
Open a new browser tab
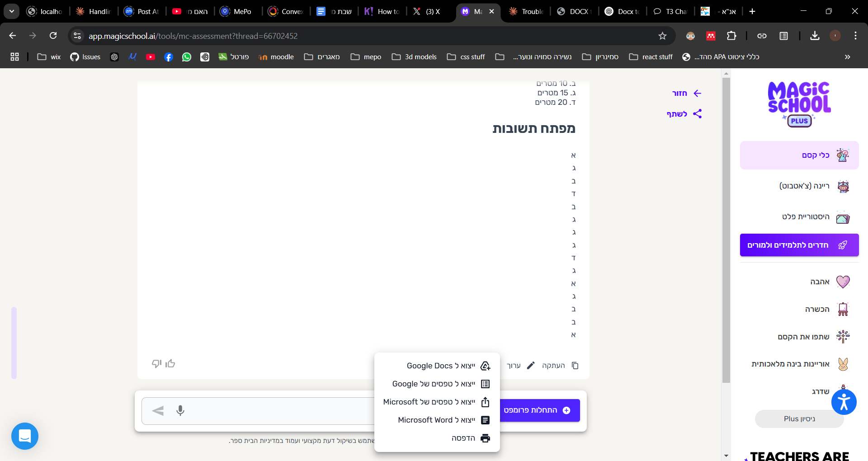(752, 11)
